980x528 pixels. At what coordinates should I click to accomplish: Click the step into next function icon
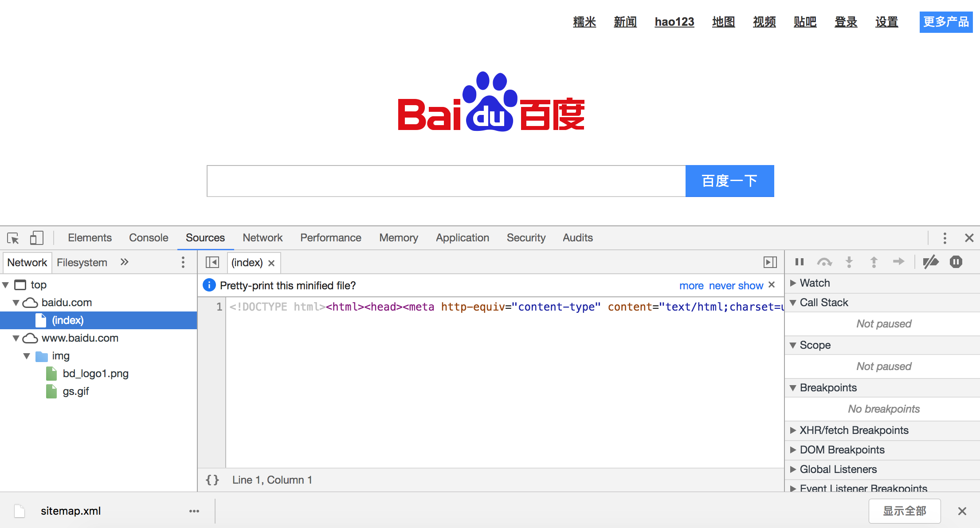pyautogui.click(x=849, y=263)
